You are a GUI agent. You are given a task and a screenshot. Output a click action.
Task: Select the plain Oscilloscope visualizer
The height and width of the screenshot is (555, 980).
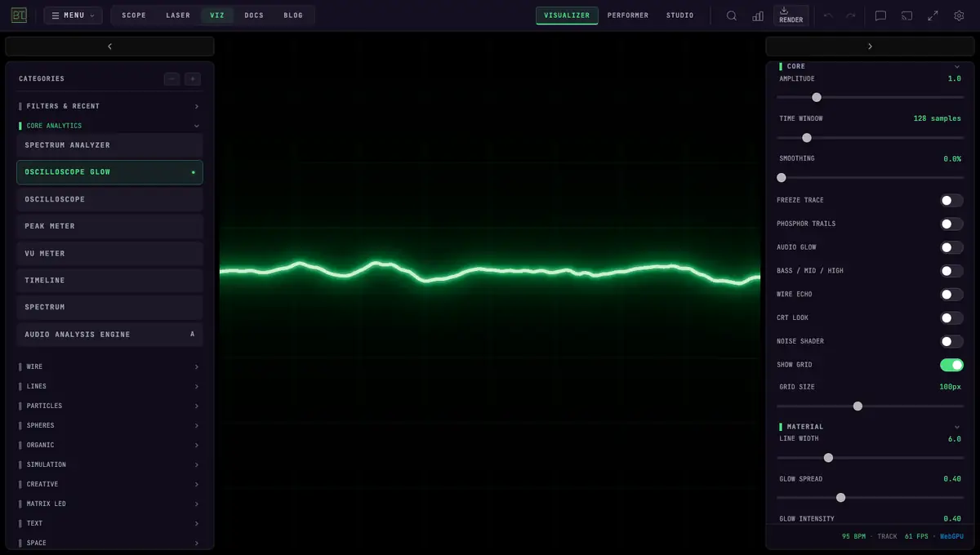(109, 199)
